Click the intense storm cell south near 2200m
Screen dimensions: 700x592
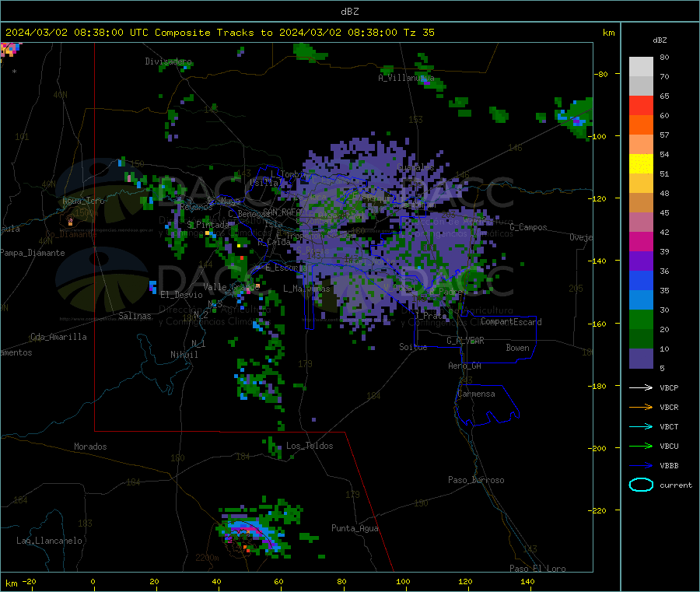[x=251, y=533]
